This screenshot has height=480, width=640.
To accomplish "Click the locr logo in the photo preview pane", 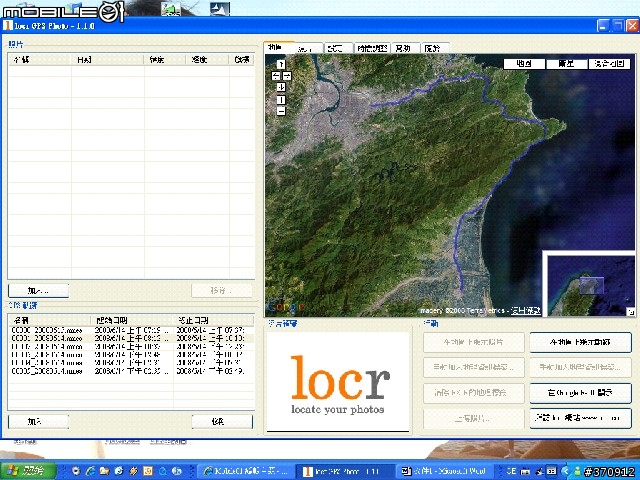I will (338, 384).
